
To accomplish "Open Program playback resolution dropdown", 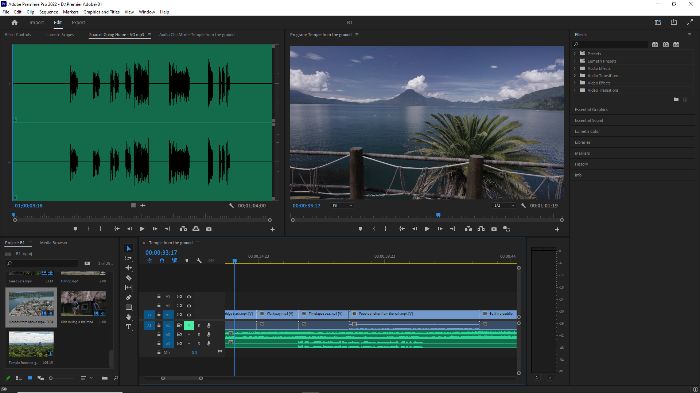I will point(504,205).
